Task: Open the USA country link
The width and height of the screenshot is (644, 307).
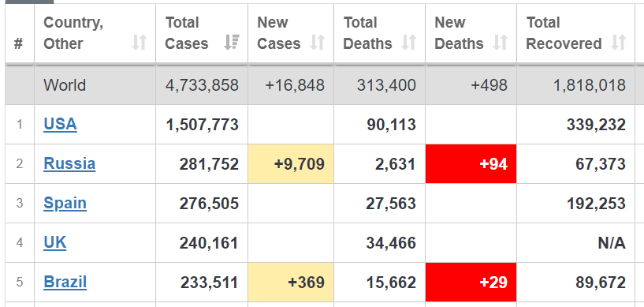Action: (60, 124)
